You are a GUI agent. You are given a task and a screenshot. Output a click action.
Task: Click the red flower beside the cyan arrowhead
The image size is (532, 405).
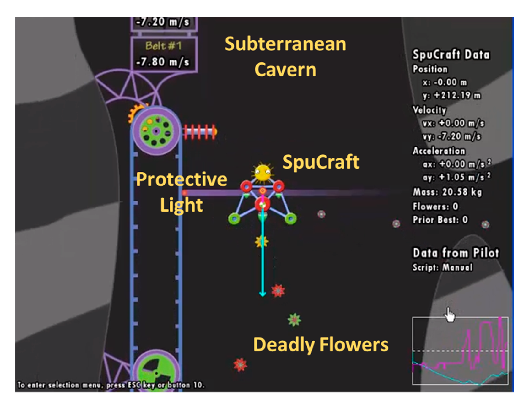click(x=278, y=291)
